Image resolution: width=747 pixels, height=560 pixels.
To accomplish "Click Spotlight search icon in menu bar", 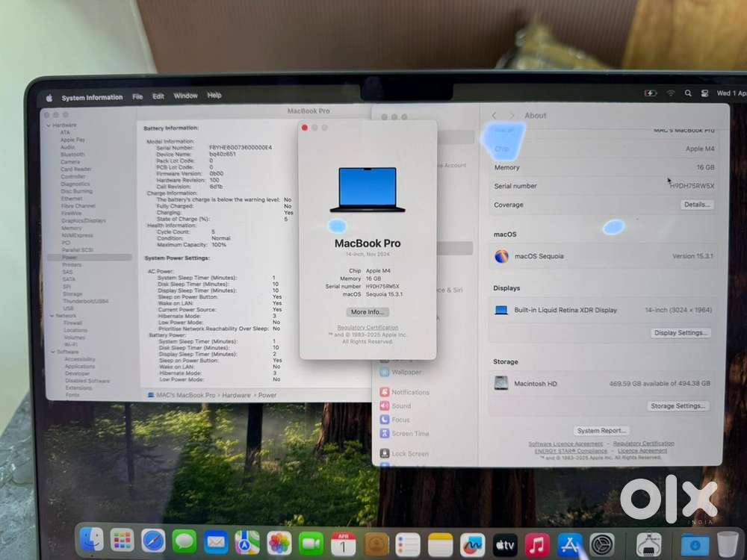I will [x=688, y=93].
